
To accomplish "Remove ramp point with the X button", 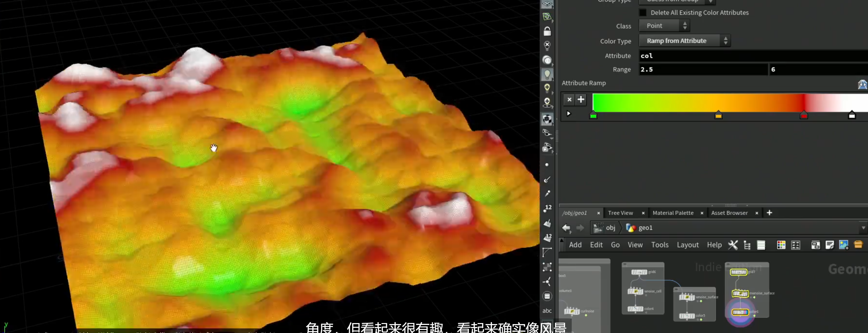I will coord(569,100).
